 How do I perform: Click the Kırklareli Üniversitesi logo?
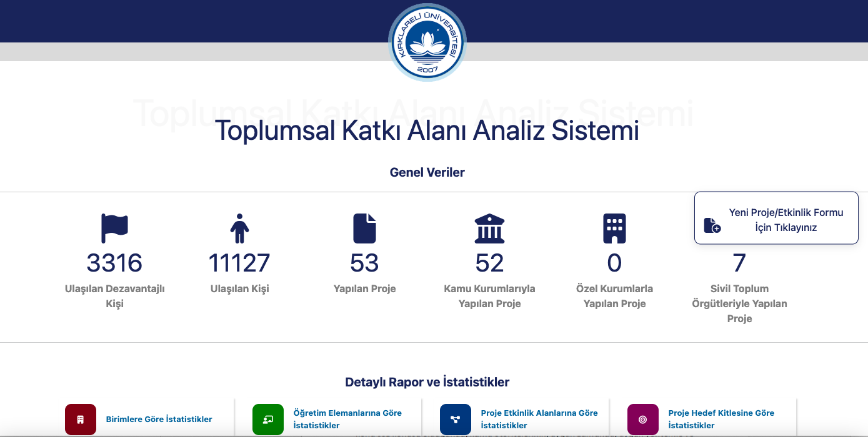(x=427, y=42)
